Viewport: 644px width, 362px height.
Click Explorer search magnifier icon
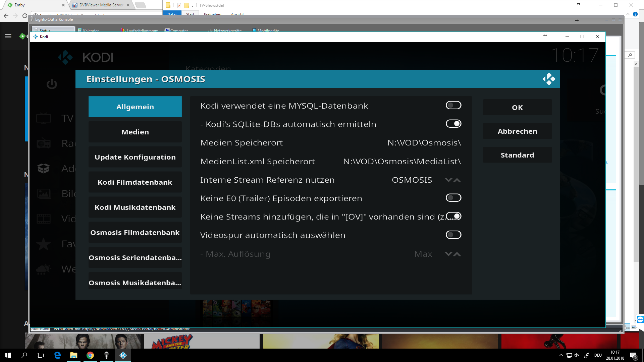point(630,55)
